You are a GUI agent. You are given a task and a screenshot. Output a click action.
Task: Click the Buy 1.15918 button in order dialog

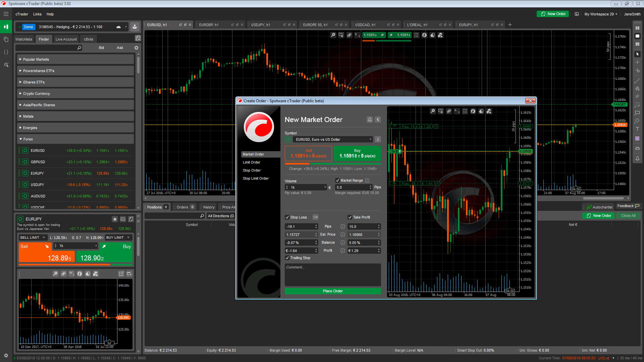click(x=357, y=154)
